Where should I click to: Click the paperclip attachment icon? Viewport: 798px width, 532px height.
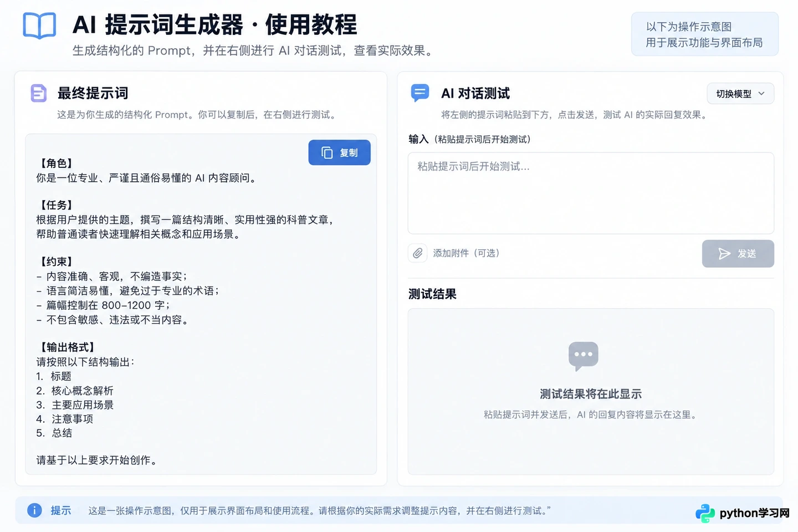[x=418, y=253]
